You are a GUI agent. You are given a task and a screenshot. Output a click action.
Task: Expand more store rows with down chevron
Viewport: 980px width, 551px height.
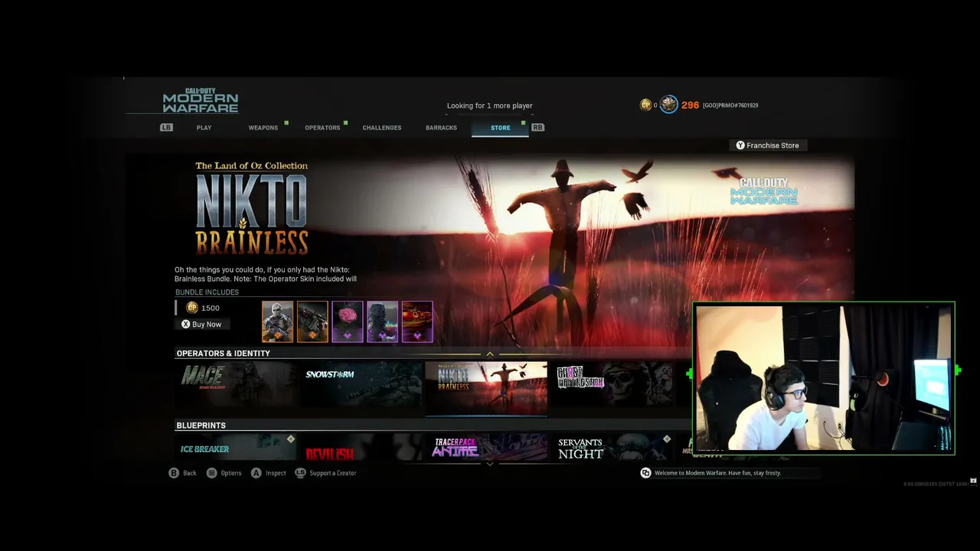click(x=490, y=463)
